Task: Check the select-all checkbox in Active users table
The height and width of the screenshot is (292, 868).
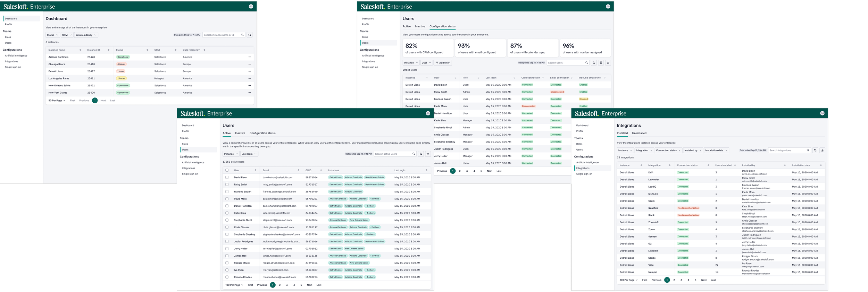Action: click(x=227, y=170)
